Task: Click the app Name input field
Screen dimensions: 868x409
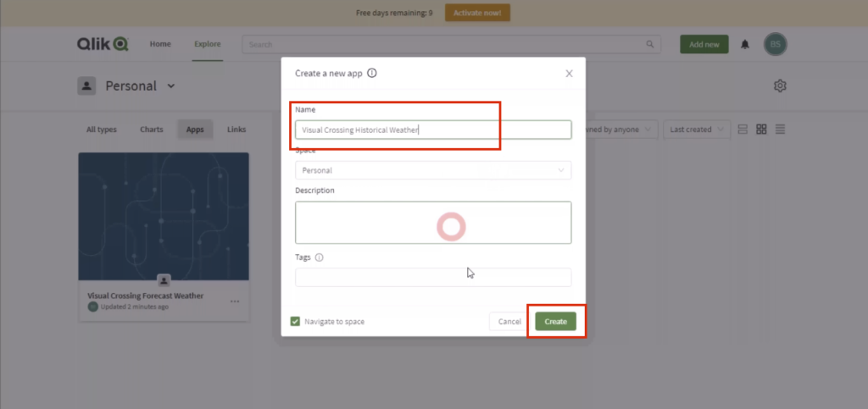Action: [x=433, y=130]
